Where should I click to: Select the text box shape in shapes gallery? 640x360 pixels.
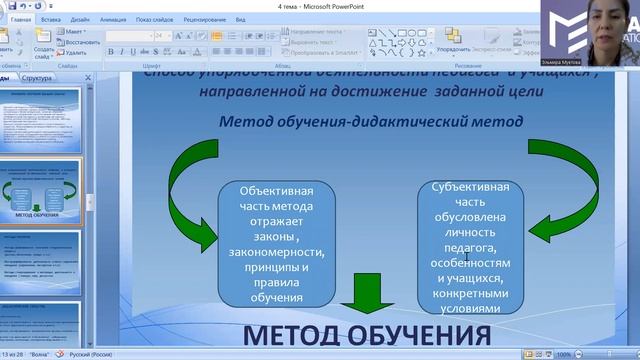[372, 33]
